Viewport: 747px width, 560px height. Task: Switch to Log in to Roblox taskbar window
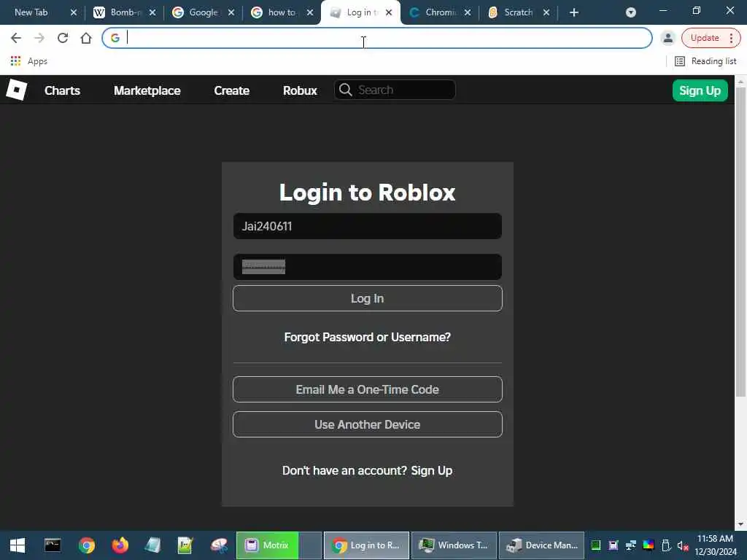pyautogui.click(x=366, y=545)
